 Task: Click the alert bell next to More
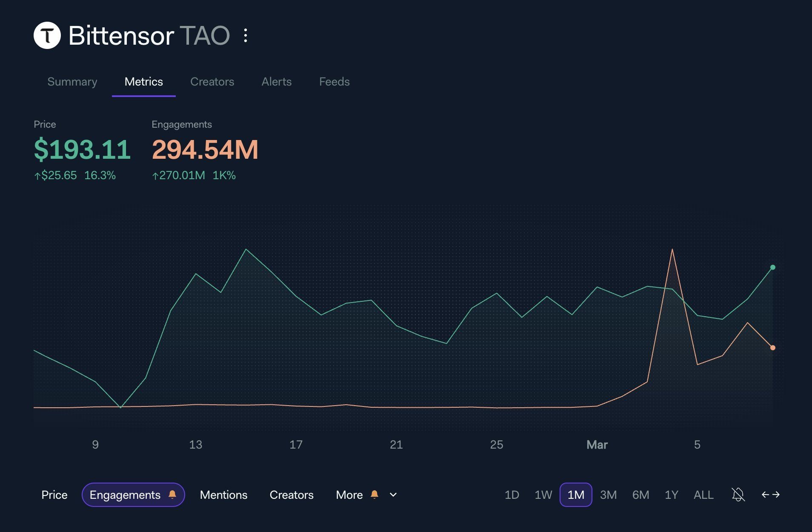[375, 495]
